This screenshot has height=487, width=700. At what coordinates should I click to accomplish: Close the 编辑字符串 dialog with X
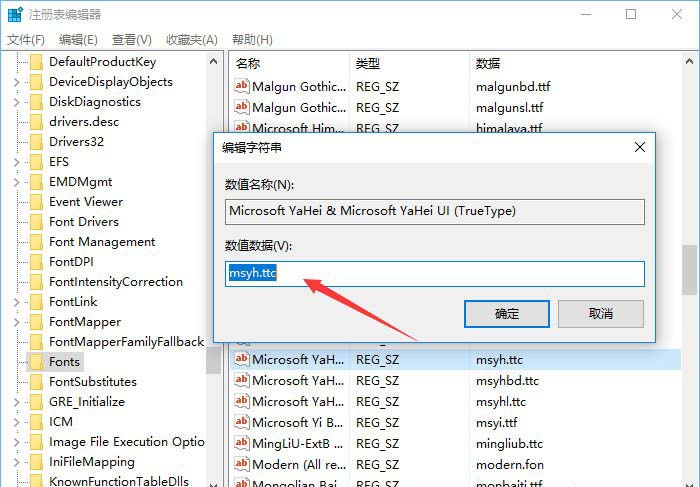pos(639,147)
